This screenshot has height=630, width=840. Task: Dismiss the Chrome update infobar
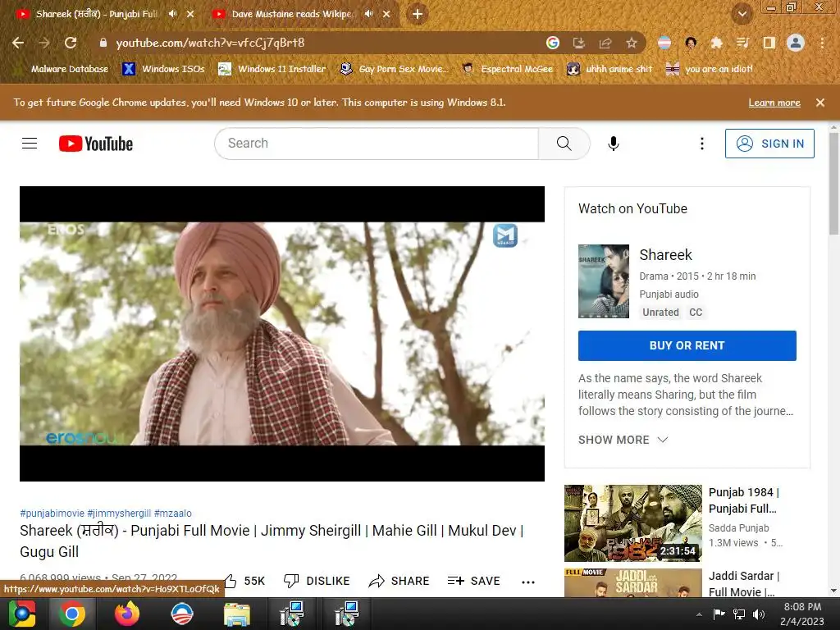[820, 103]
